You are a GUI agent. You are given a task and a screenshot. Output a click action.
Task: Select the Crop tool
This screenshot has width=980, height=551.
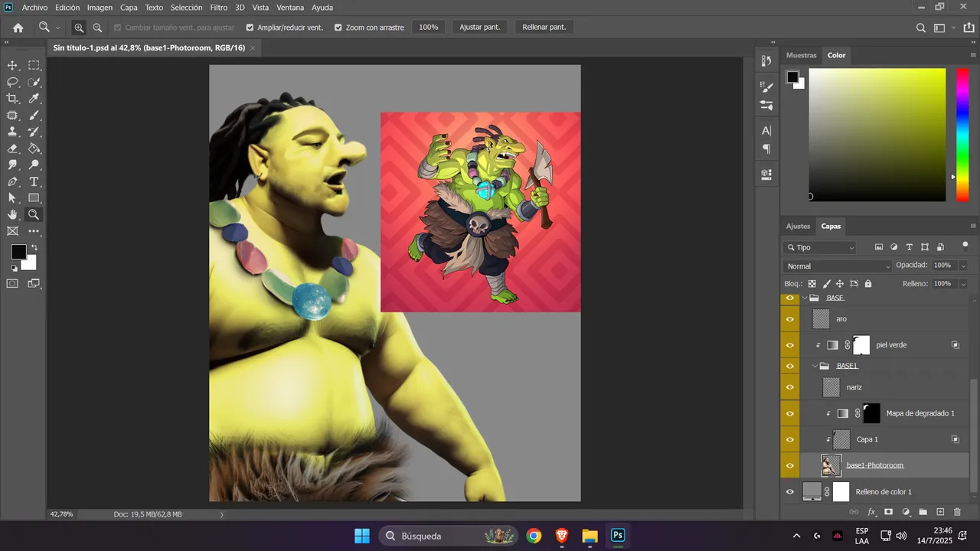click(12, 99)
